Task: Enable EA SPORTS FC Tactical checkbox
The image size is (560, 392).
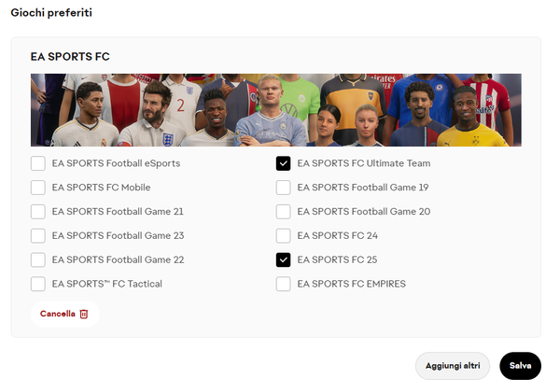Action: coord(38,284)
